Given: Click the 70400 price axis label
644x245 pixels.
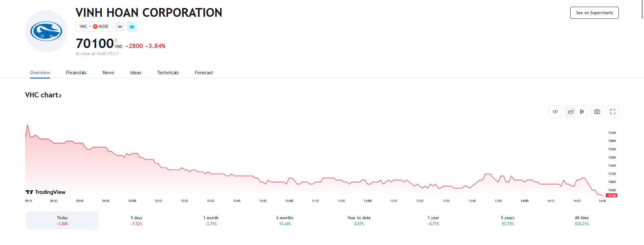Looking at the screenshot, I should point(612,190).
